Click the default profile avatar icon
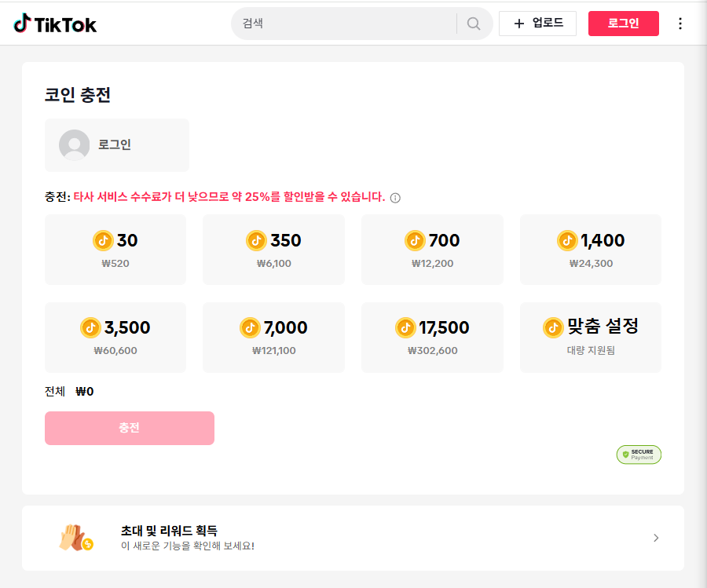 (74, 145)
